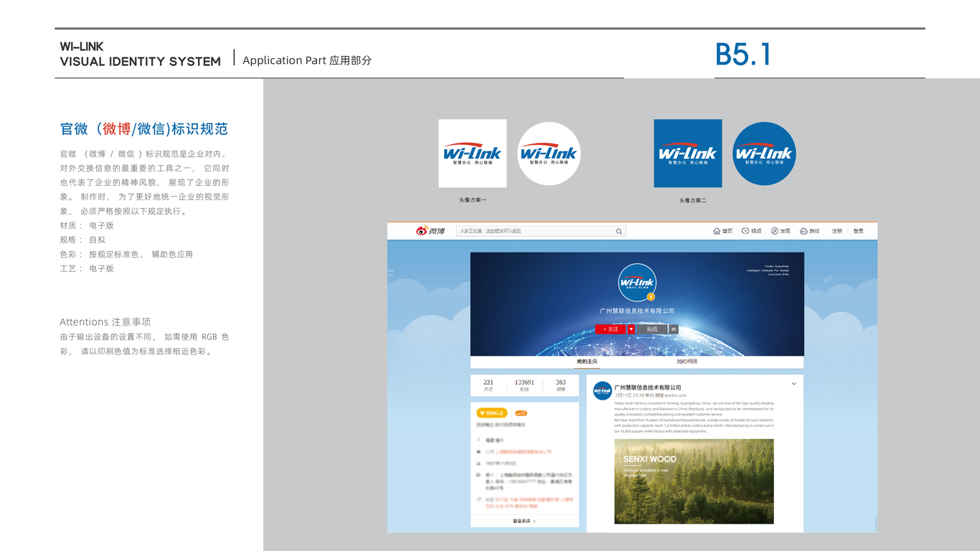Viewport: 980px width, 551px height.
Task: Click the 私信 private message button
Action: pos(652,329)
